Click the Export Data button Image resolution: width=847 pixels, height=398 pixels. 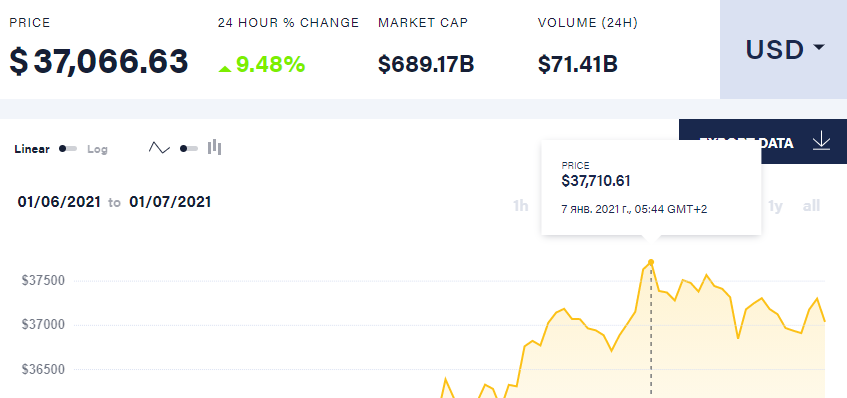pyautogui.click(x=763, y=141)
